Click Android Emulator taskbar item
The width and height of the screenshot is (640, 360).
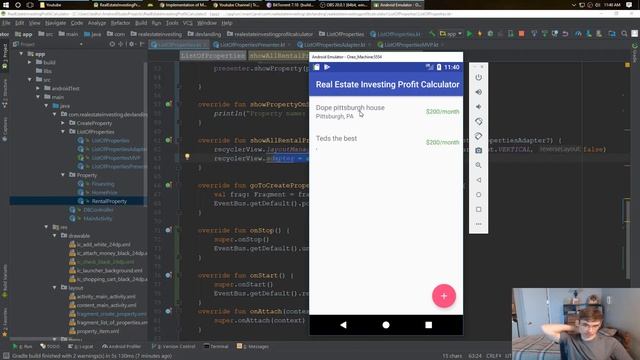397,5
